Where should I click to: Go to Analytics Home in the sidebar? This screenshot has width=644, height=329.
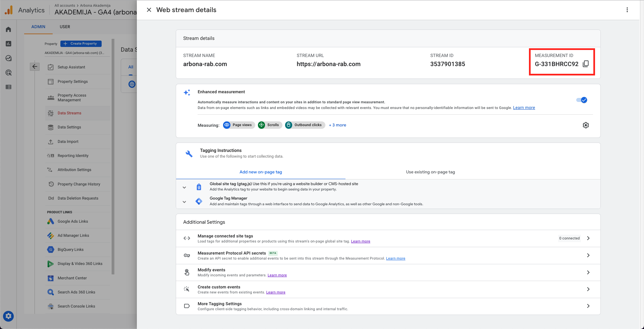coord(8,30)
